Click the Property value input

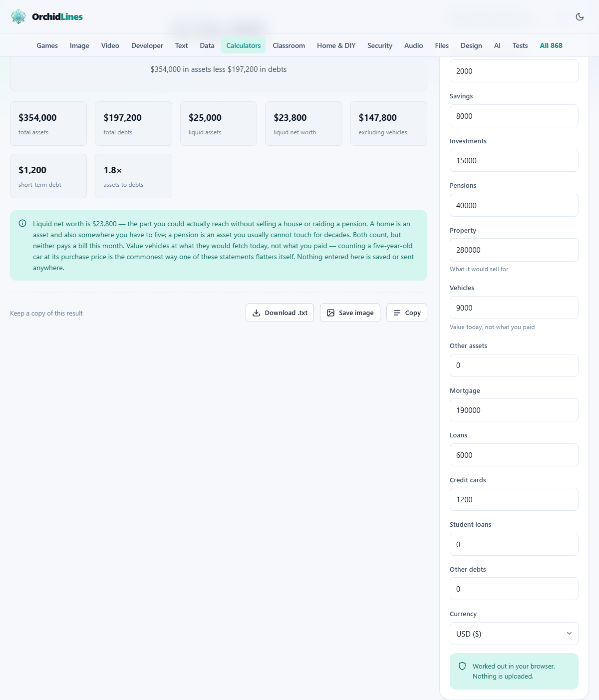click(x=514, y=250)
